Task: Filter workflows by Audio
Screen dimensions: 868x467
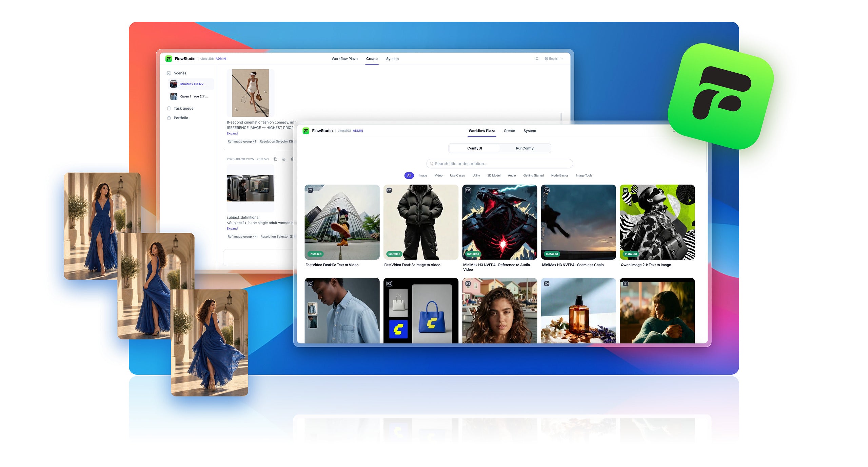Action: (x=512, y=175)
